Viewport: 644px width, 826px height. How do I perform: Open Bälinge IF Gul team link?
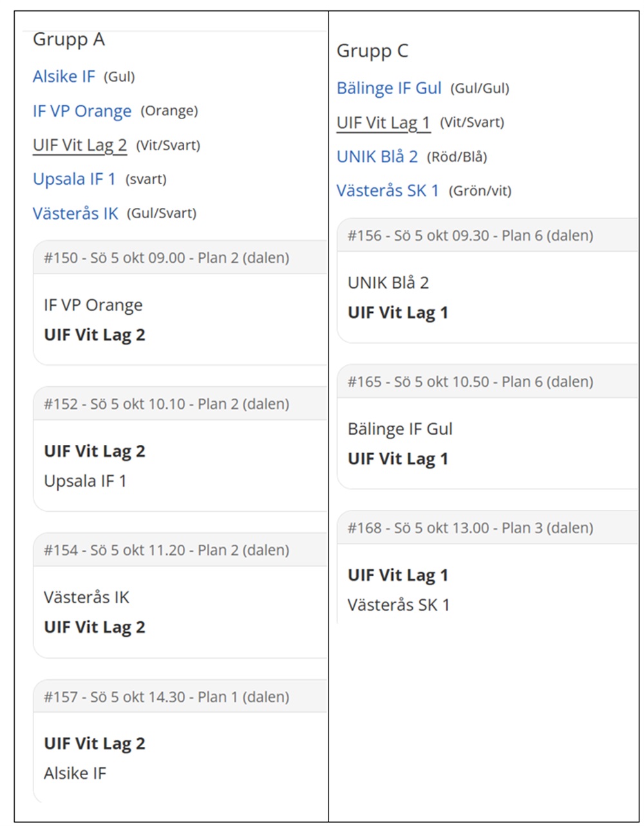click(389, 88)
